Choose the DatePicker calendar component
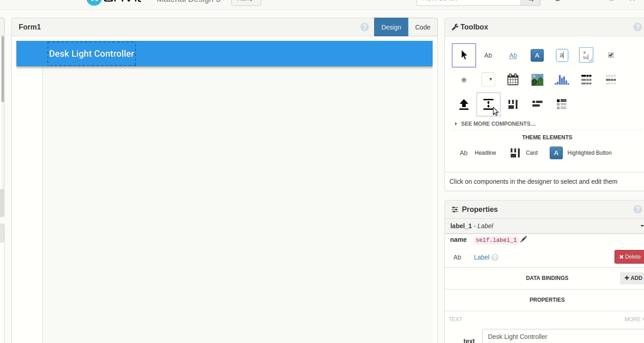The width and height of the screenshot is (644, 343). pos(512,80)
